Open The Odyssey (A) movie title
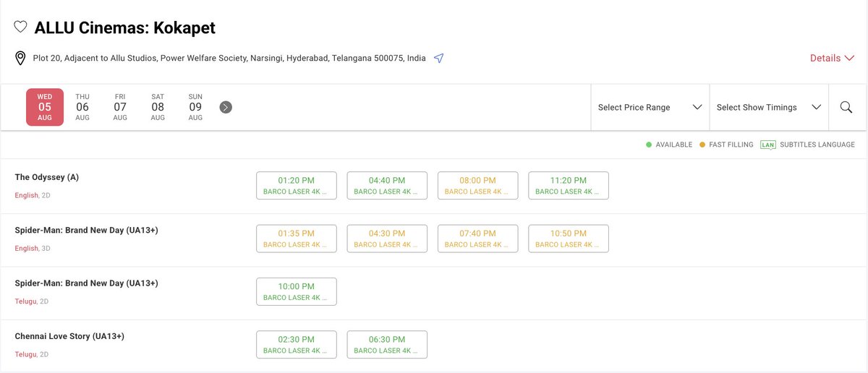This screenshot has height=373, width=868. pyautogui.click(x=47, y=177)
